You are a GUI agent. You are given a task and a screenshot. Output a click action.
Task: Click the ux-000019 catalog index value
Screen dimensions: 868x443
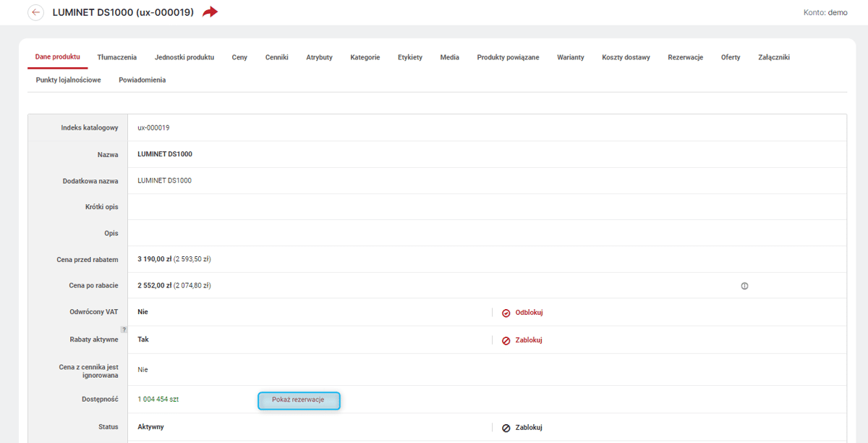pyautogui.click(x=153, y=128)
